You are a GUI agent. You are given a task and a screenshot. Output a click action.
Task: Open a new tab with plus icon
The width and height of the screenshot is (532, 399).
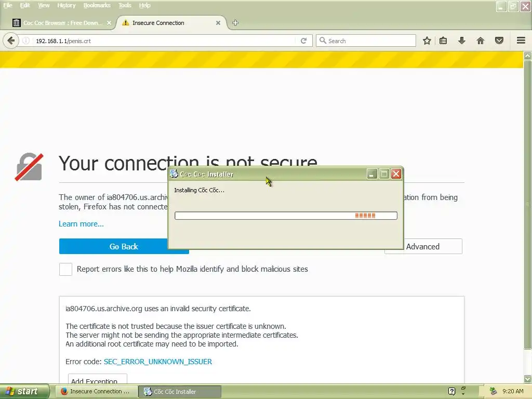click(235, 23)
